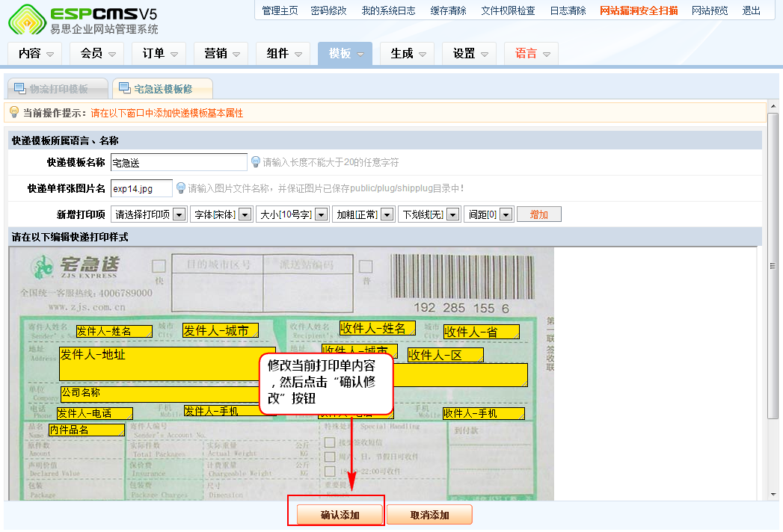
Task: Select the 内件品名 print item
Action: pyautogui.click(x=87, y=430)
